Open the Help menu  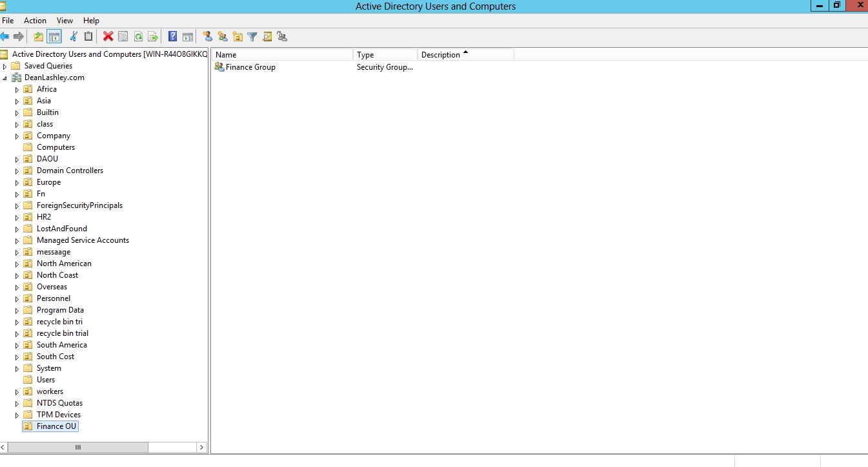tap(92, 21)
